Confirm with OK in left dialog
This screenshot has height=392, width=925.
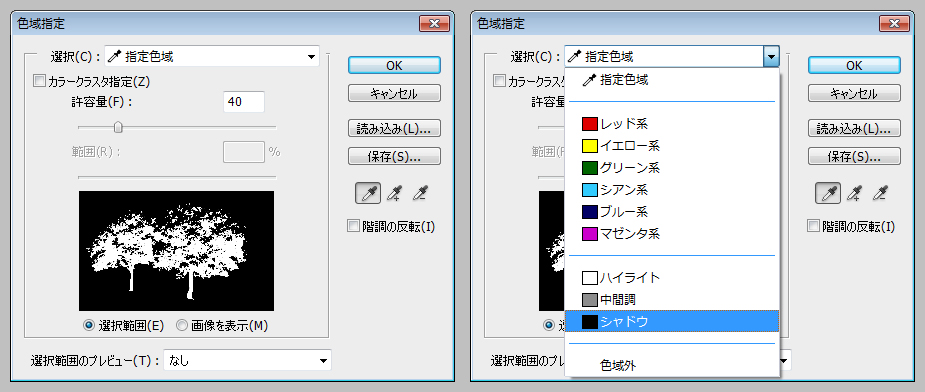[x=394, y=66]
